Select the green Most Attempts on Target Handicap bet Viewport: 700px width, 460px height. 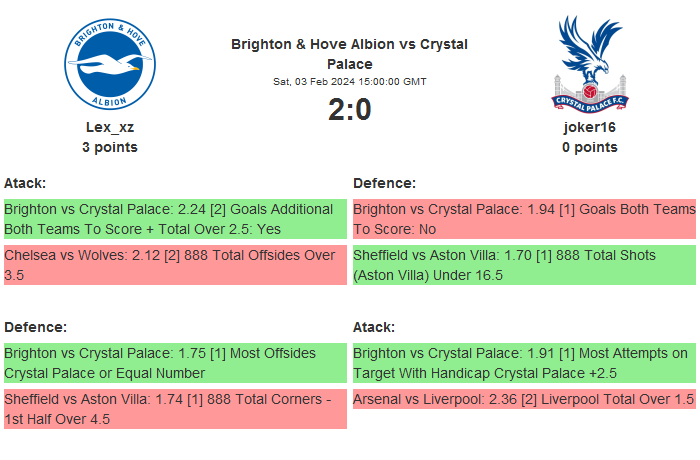pos(524,363)
